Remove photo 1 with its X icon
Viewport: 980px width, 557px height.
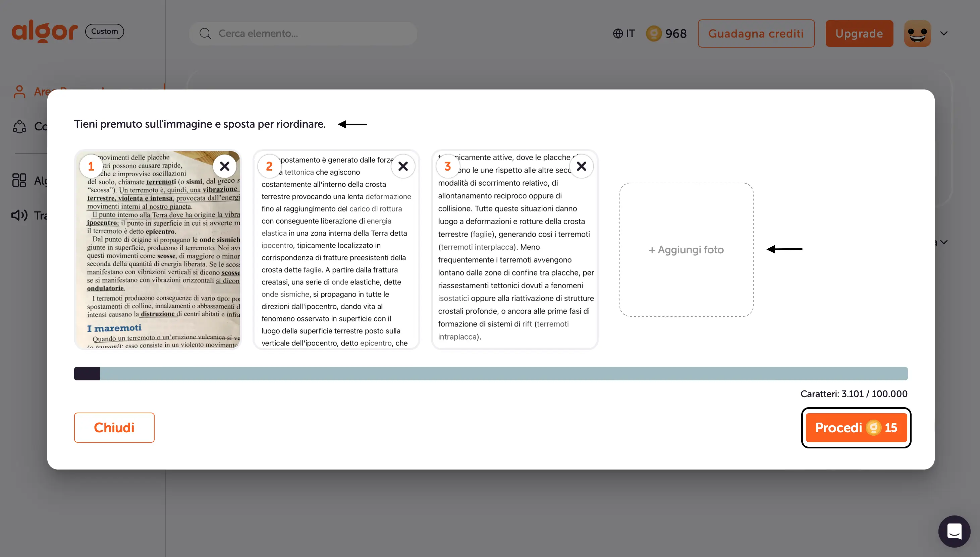(225, 166)
